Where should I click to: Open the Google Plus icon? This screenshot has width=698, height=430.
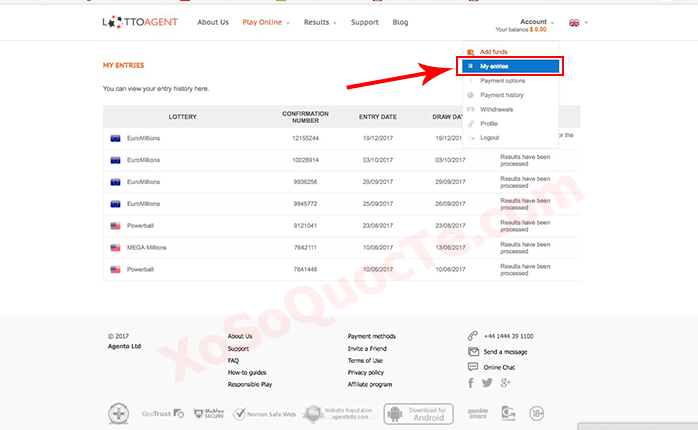505,383
